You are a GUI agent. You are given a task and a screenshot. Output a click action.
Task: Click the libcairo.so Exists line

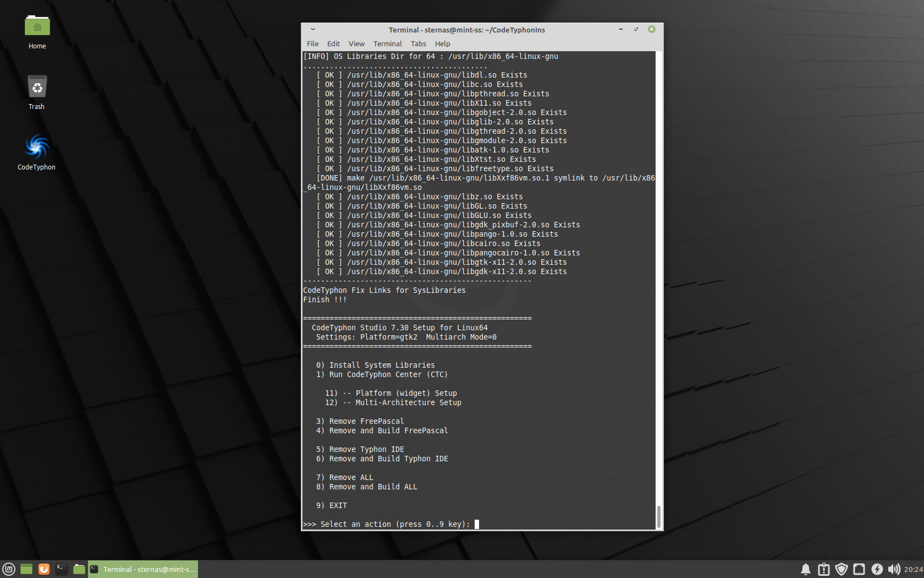(428, 243)
